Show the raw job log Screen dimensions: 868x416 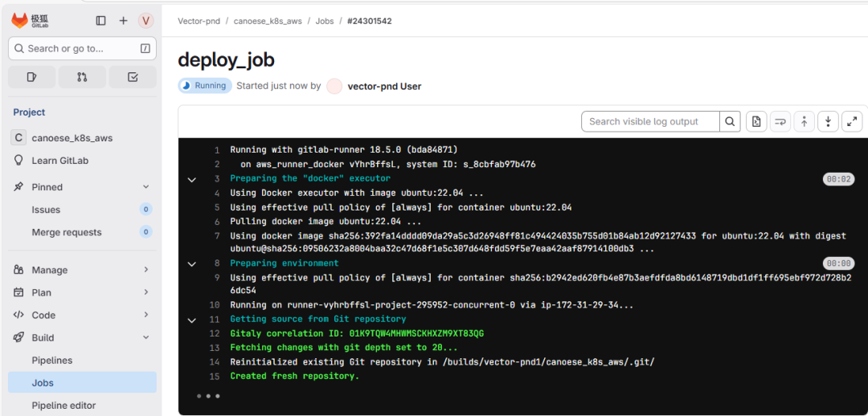(x=757, y=122)
